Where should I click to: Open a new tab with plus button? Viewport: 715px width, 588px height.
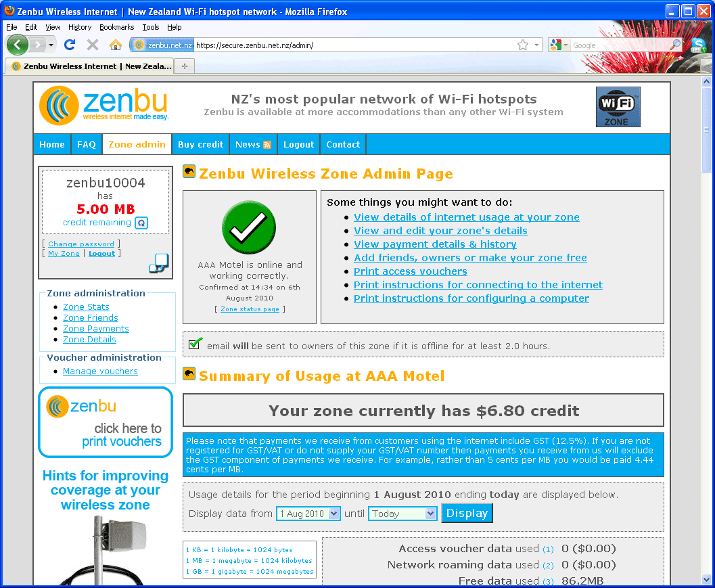pyautogui.click(x=185, y=66)
